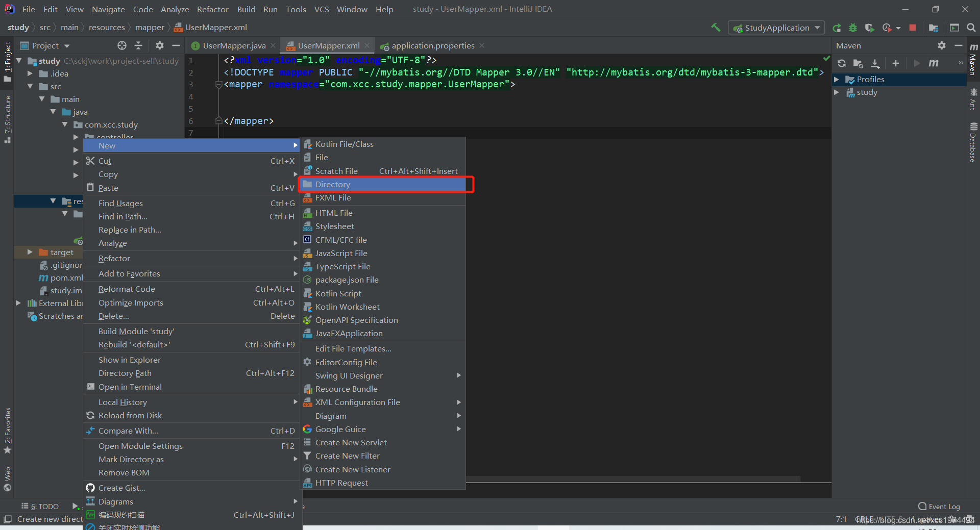Image resolution: width=980 pixels, height=530 pixels.
Task: Click Edit File Templates in New submenu
Action: (383, 348)
